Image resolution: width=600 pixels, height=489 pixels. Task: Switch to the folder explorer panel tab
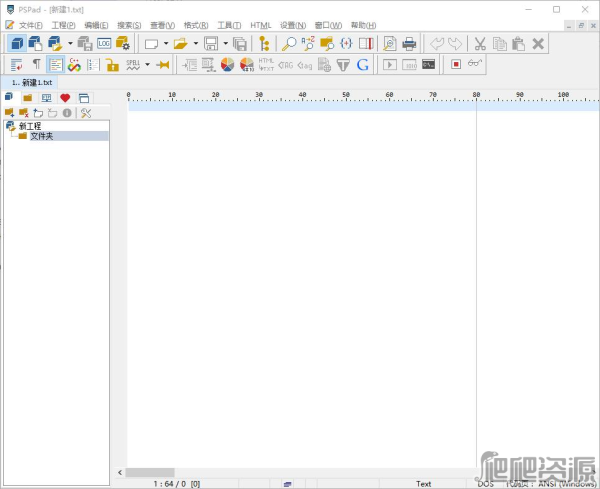[28, 98]
